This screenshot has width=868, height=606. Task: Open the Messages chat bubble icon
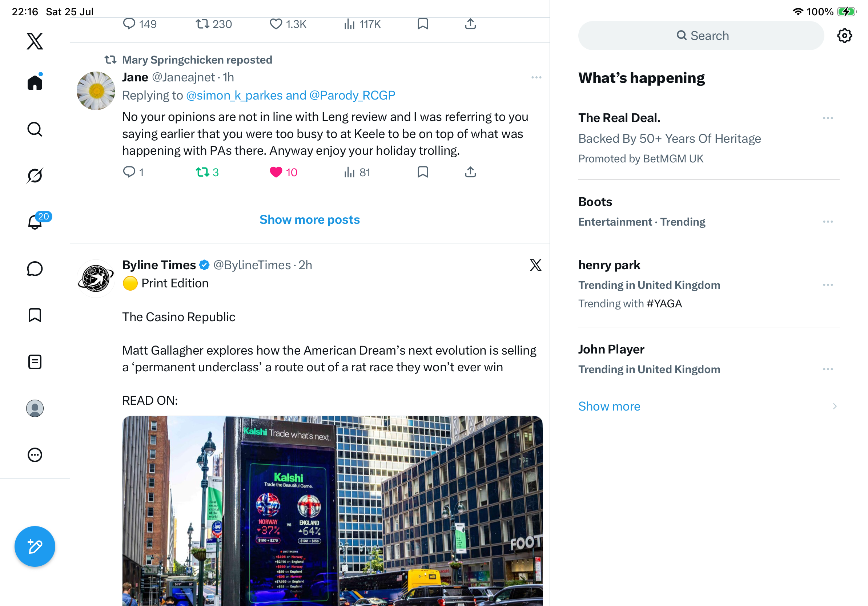pyautogui.click(x=35, y=268)
